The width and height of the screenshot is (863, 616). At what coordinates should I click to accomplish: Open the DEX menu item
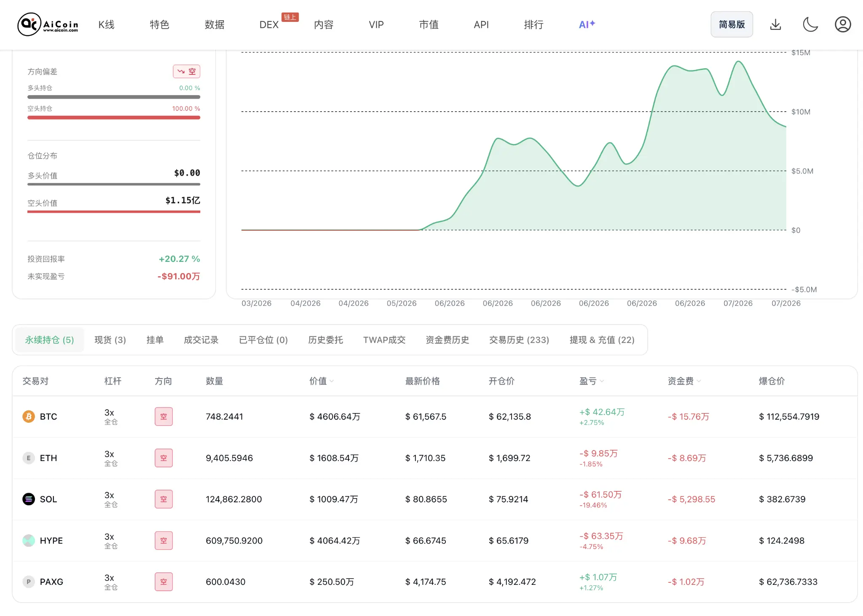pyautogui.click(x=269, y=25)
